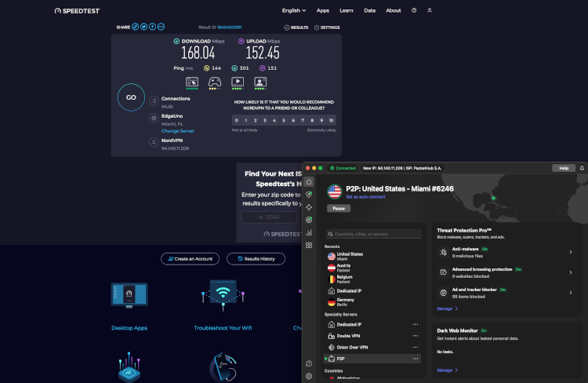Open the About menu in Speedtest
The width and height of the screenshot is (588, 383).
click(x=394, y=10)
